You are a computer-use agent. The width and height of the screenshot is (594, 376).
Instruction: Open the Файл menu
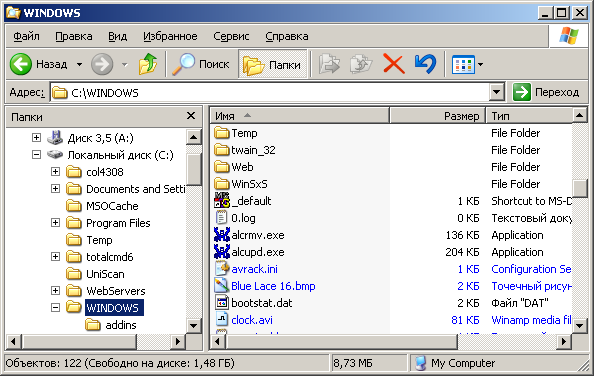pos(26,36)
